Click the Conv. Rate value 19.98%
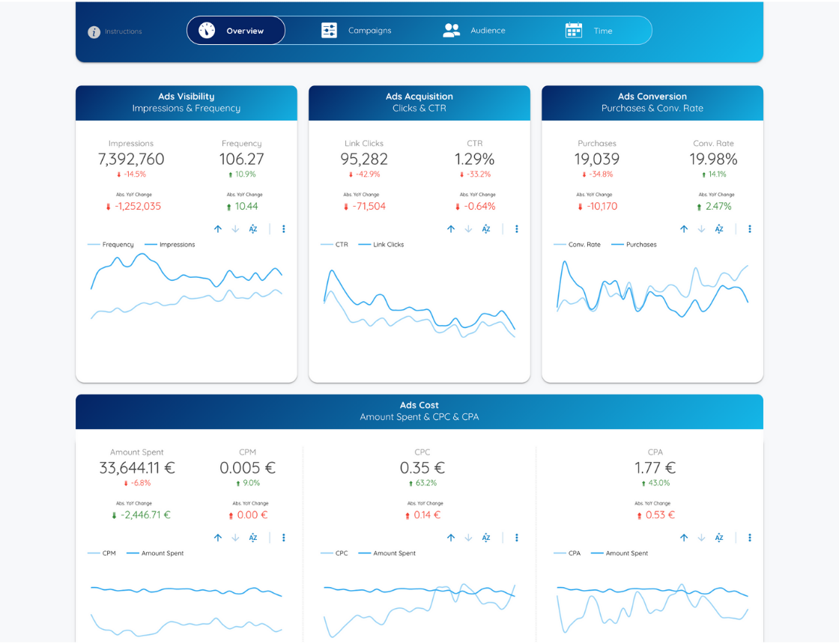Screen dimensions: 839x644 point(713,159)
